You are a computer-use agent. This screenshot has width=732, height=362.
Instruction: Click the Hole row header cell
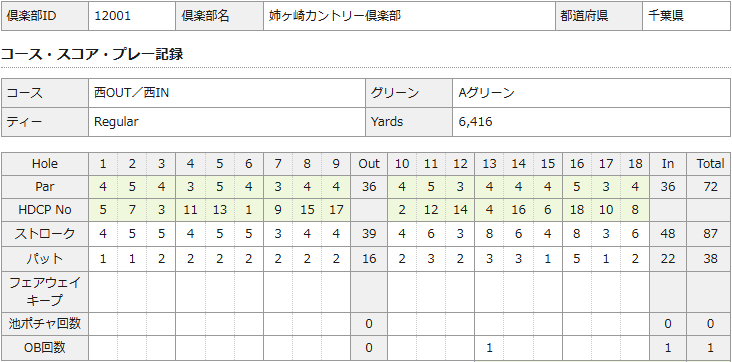point(45,164)
